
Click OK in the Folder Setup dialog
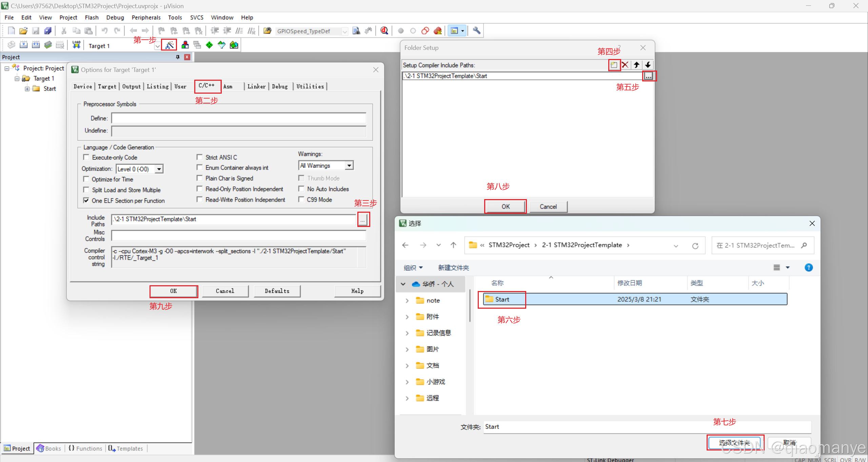pyautogui.click(x=505, y=206)
